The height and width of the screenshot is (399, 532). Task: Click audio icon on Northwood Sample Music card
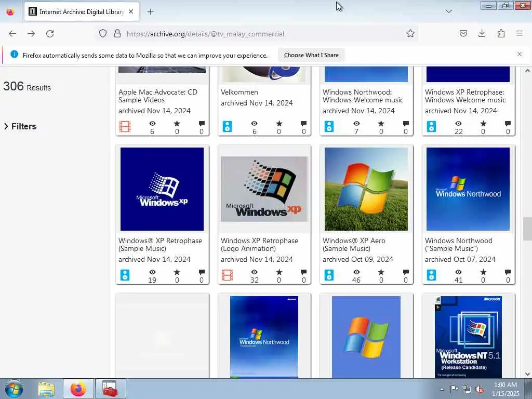[431, 275]
